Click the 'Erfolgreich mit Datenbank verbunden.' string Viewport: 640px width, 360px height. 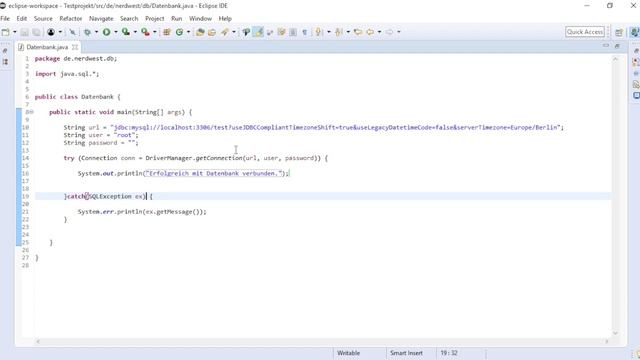[x=214, y=173]
